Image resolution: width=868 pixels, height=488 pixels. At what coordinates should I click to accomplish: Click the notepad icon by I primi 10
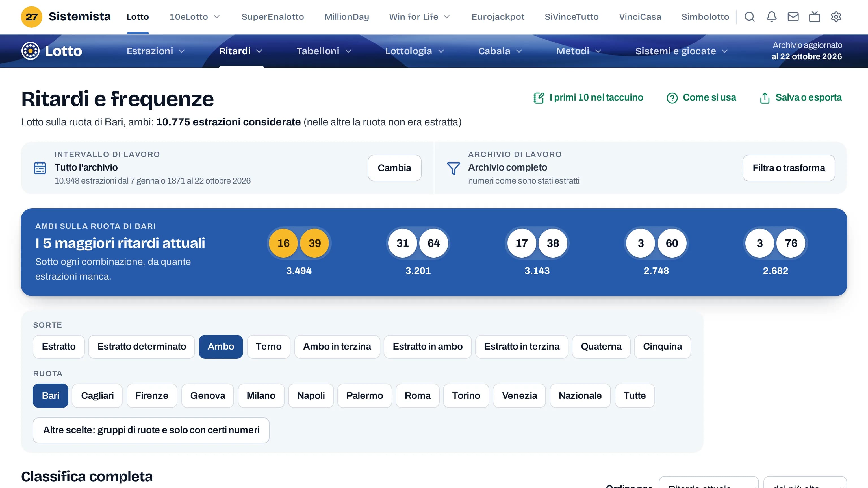click(x=539, y=98)
